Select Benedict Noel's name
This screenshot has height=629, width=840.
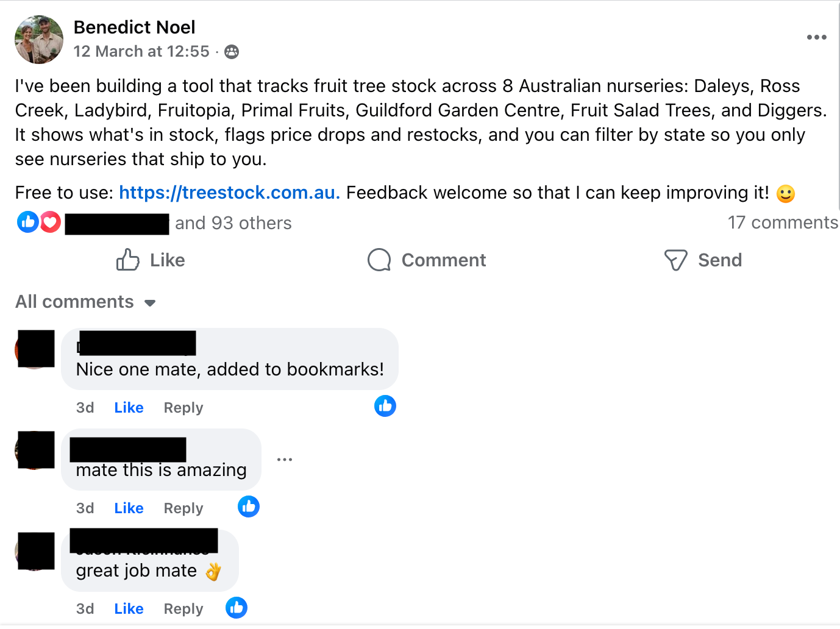point(135,27)
